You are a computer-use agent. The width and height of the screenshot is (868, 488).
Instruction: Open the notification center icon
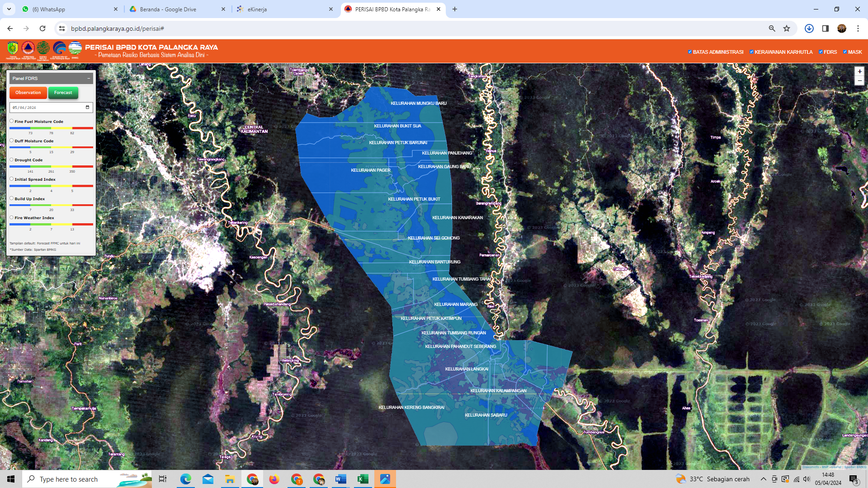click(854, 479)
